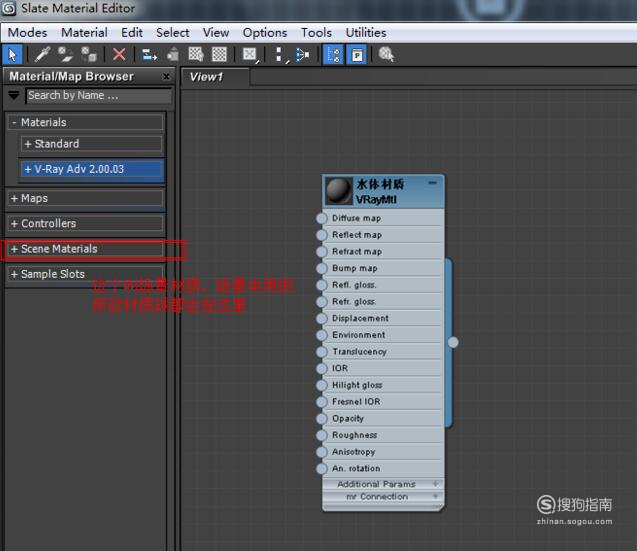Screen dimensions: 637x551
Task: Select the VRayMtl node title bar
Action: 383,191
